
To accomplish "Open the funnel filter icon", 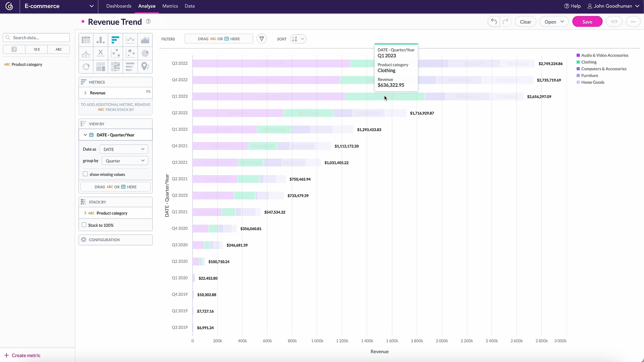I will pos(262,38).
